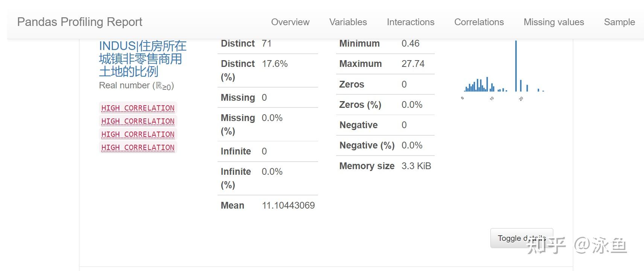The height and width of the screenshot is (271, 644).
Task: Open the Correlations section
Action: point(479,22)
